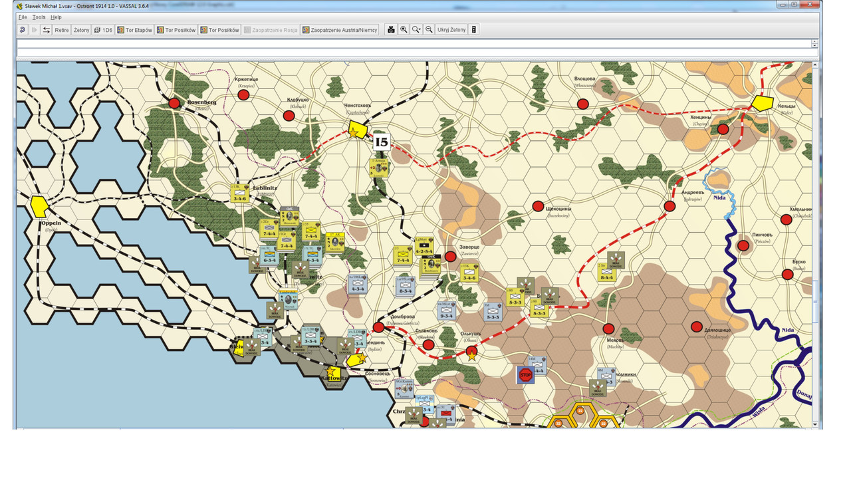Image resolution: width=851 pixels, height=504 pixels.
Task: Click the last toolbar icon after Ukryj Żetony
Action: point(474,30)
